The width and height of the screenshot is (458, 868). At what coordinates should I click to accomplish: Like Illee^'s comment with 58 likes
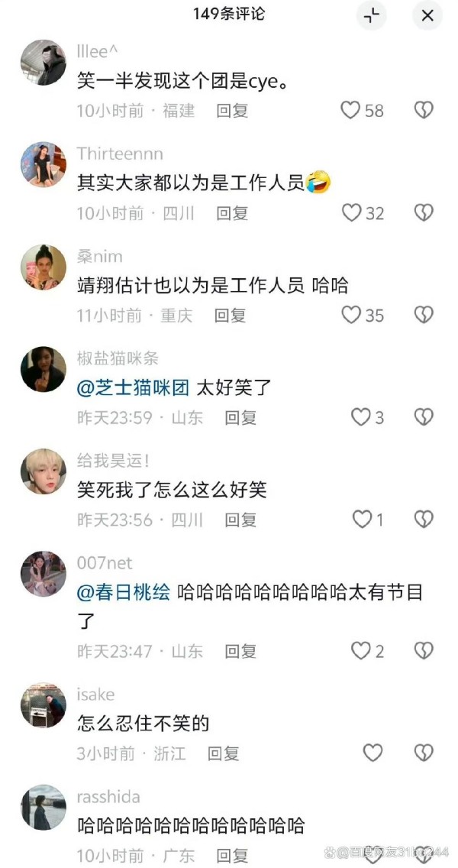[350, 110]
